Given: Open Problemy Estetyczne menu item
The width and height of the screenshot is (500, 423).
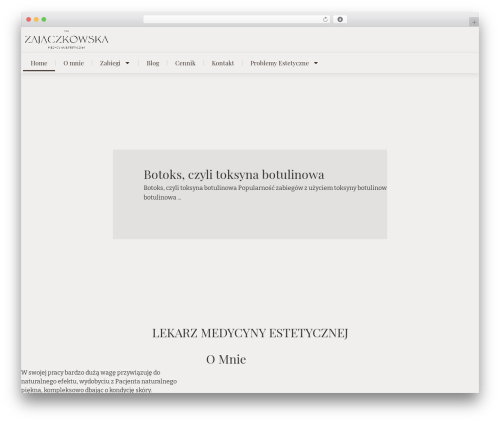Looking at the screenshot, I should 280,63.
